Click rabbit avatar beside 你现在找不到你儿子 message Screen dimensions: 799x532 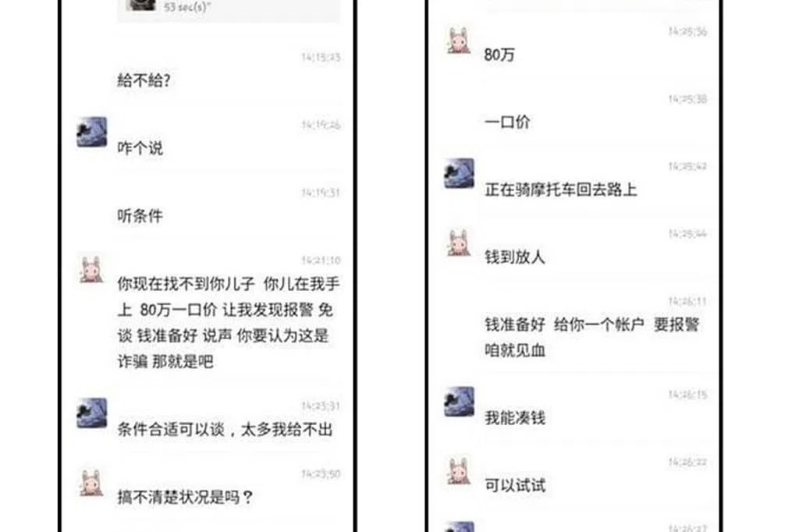click(92, 268)
